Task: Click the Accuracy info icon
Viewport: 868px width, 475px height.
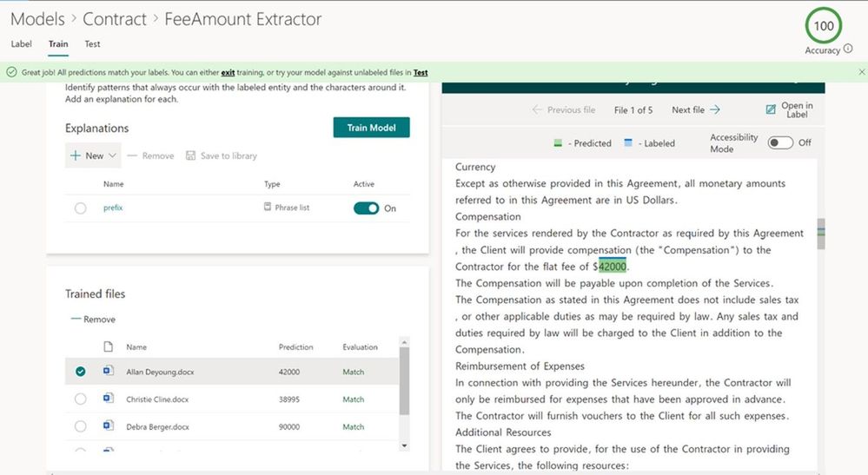Action: click(848, 49)
